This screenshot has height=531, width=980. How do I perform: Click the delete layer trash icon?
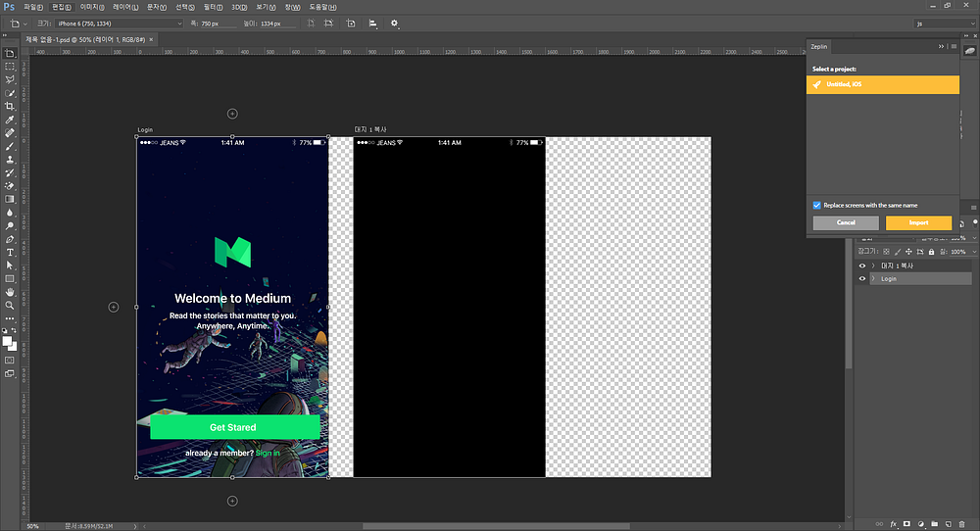point(962,524)
